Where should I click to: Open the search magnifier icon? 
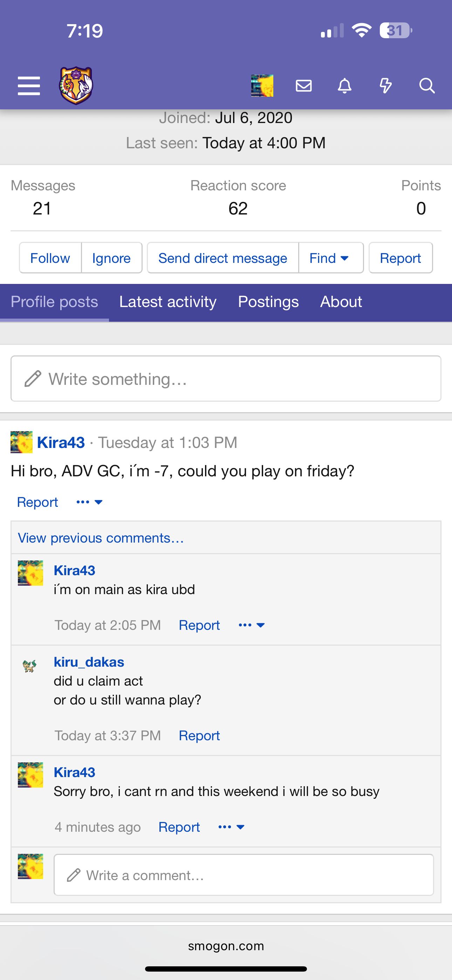(x=427, y=86)
